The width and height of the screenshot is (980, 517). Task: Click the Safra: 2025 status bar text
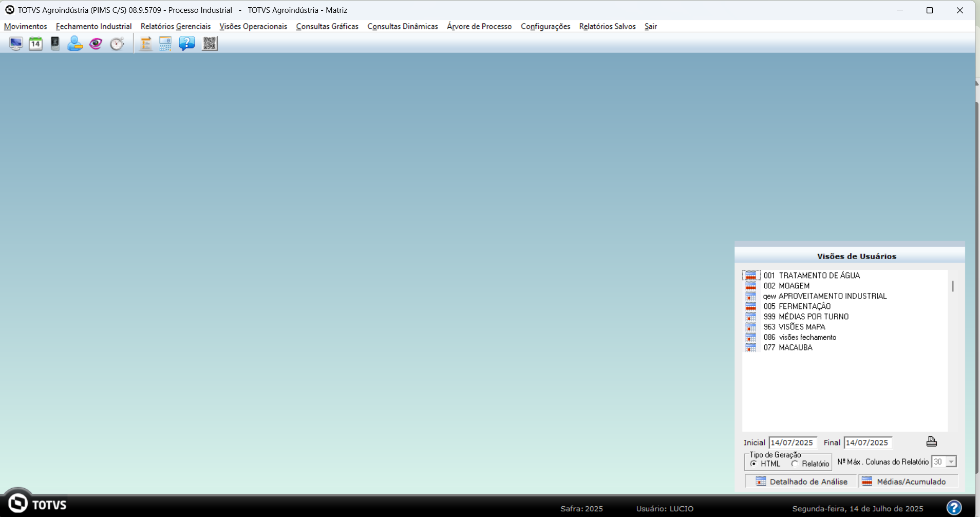(x=581, y=509)
